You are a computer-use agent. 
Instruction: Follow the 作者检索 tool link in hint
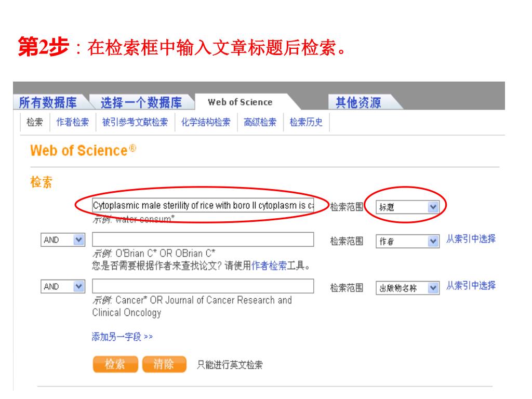[269, 265]
